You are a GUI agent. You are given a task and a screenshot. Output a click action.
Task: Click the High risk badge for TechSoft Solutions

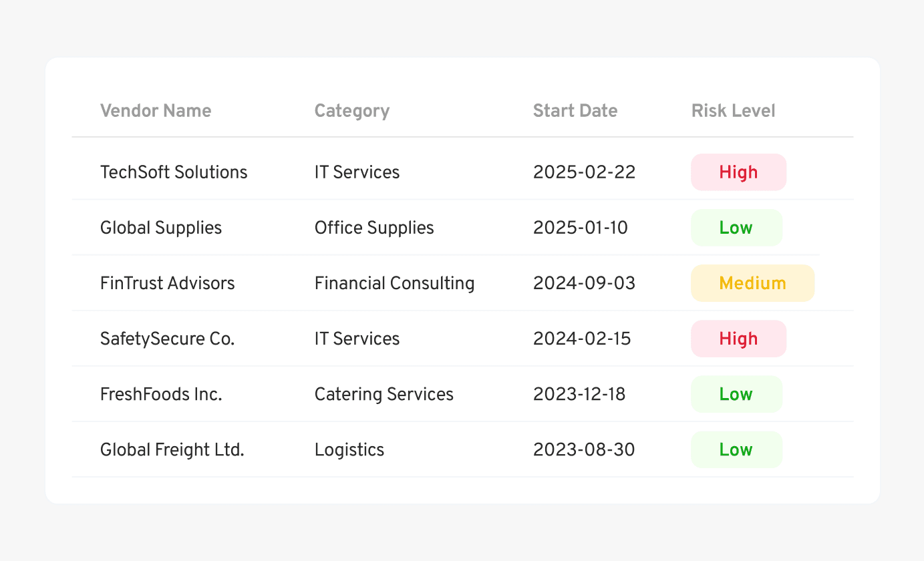tap(738, 172)
